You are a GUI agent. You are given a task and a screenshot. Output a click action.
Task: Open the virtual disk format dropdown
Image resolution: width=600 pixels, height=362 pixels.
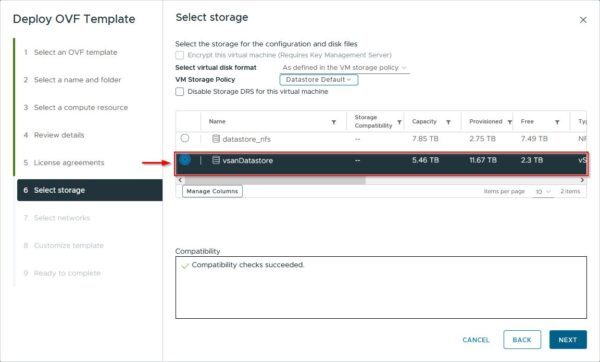click(x=344, y=68)
